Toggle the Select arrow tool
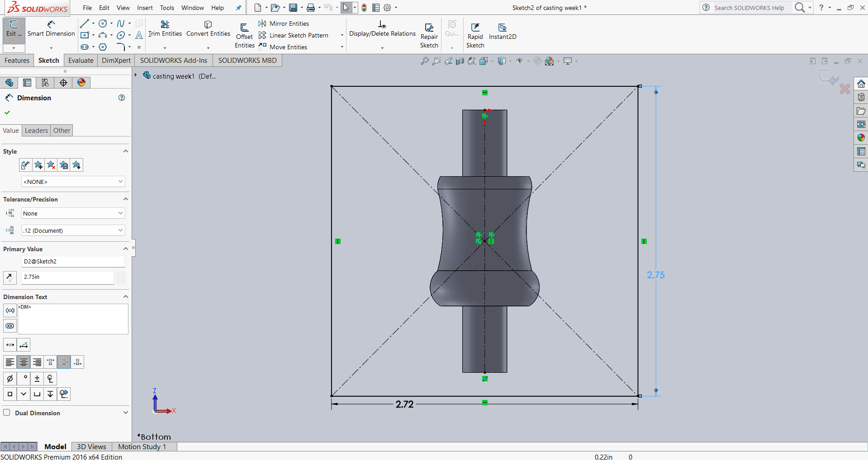The image size is (868, 460). (x=346, y=8)
